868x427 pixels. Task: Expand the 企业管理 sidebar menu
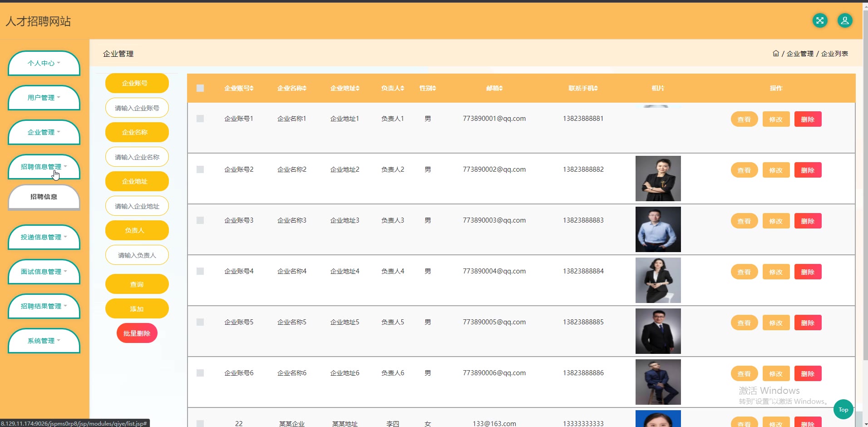(x=44, y=132)
